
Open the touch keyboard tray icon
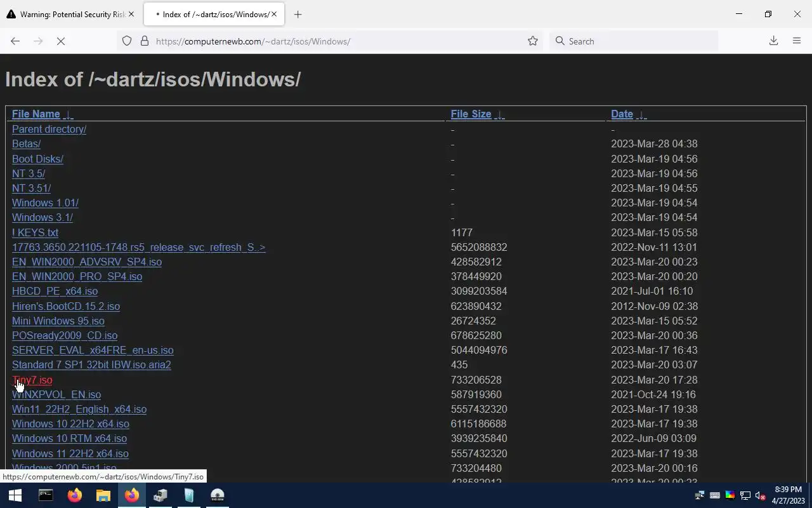coord(715,495)
